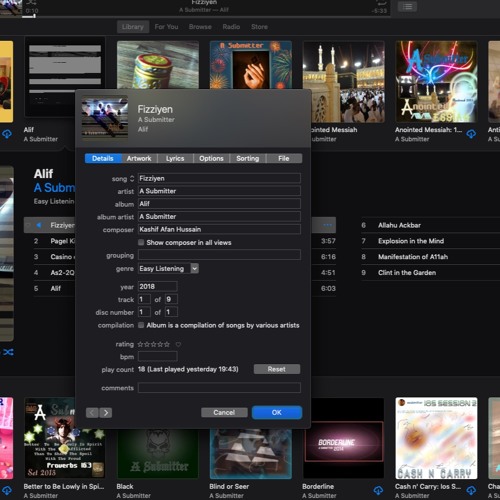
Task: Download Cash n' Carry album via cloud icon
Action: click(471, 490)
